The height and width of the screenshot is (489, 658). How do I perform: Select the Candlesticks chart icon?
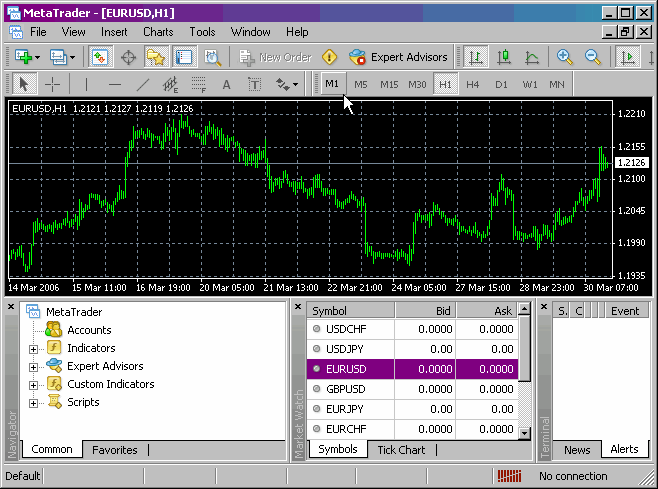pyautogui.click(x=504, y=57)
